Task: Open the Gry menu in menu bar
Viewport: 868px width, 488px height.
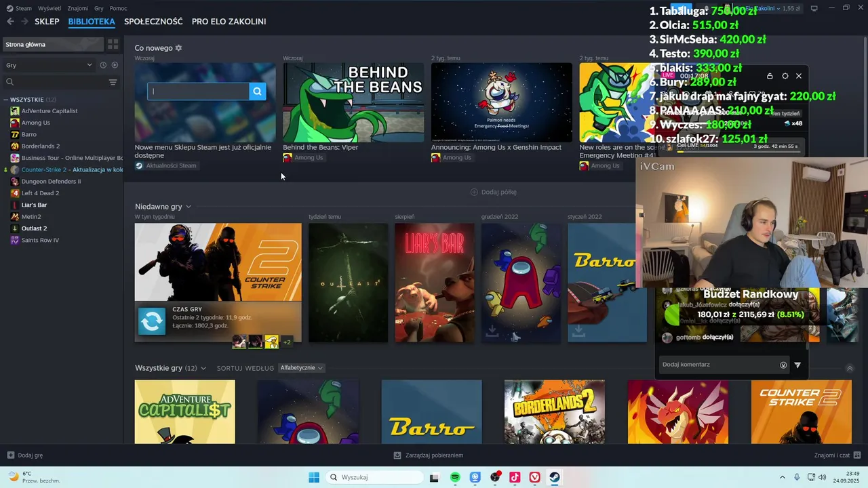Action: click(x=99, y=8)
